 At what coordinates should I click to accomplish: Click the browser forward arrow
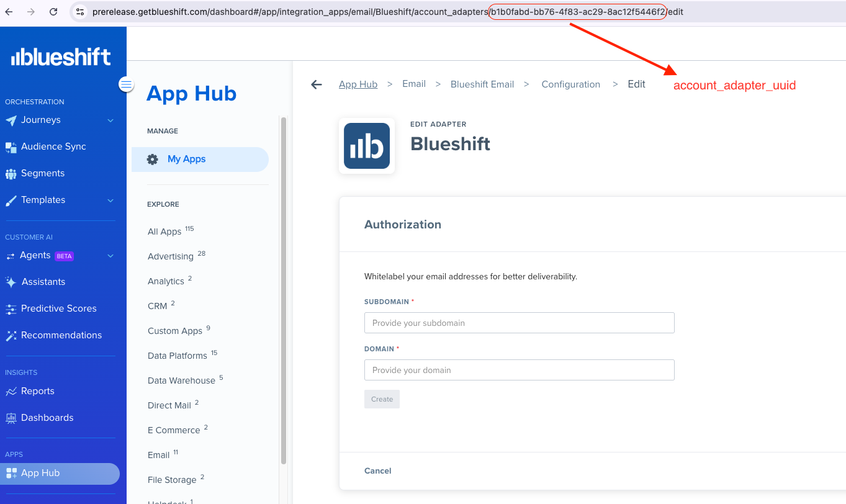tap(31, 12)
